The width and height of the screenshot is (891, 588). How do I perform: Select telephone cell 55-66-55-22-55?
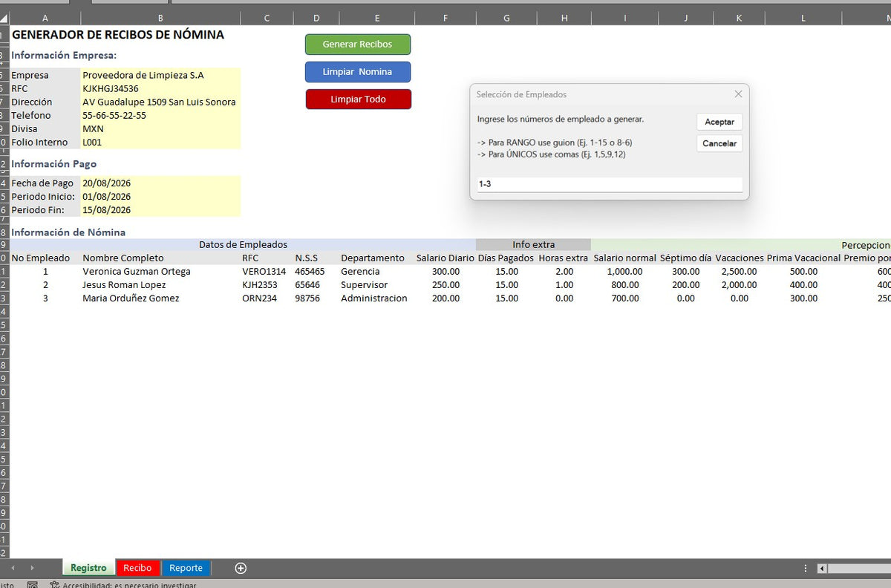160,115
